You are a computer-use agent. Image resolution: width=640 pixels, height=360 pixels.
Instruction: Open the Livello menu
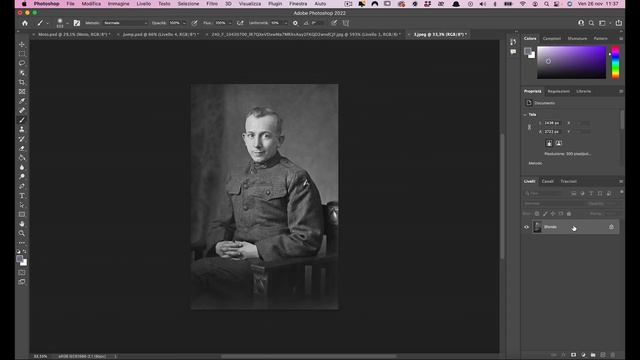pyautogui.click(x=143, y=4)
